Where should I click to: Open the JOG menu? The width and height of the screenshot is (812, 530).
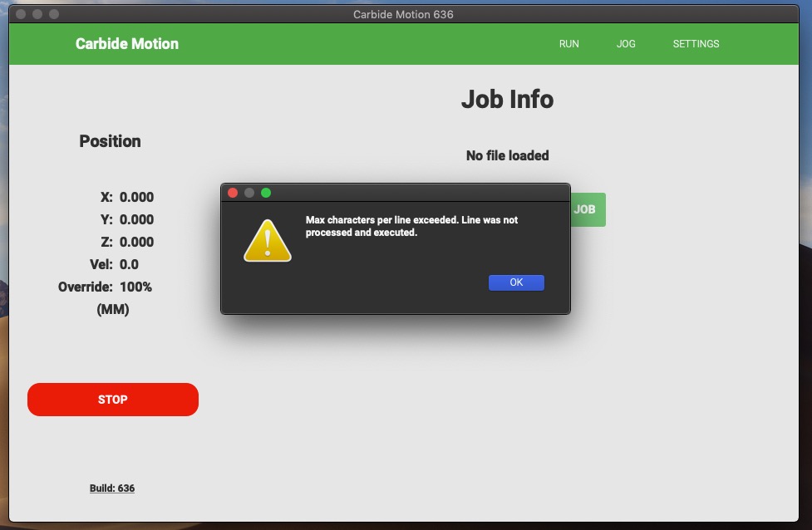point(626,44)
